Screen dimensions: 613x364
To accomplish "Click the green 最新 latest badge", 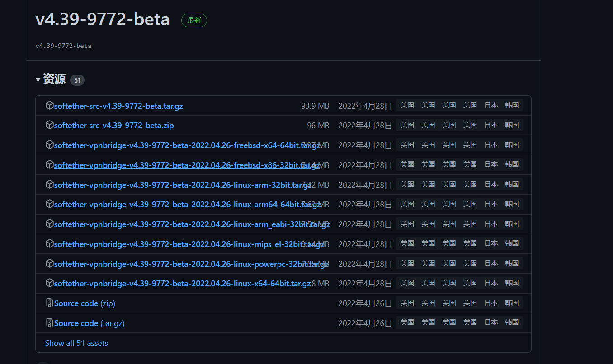I will (x=194, y=20).
